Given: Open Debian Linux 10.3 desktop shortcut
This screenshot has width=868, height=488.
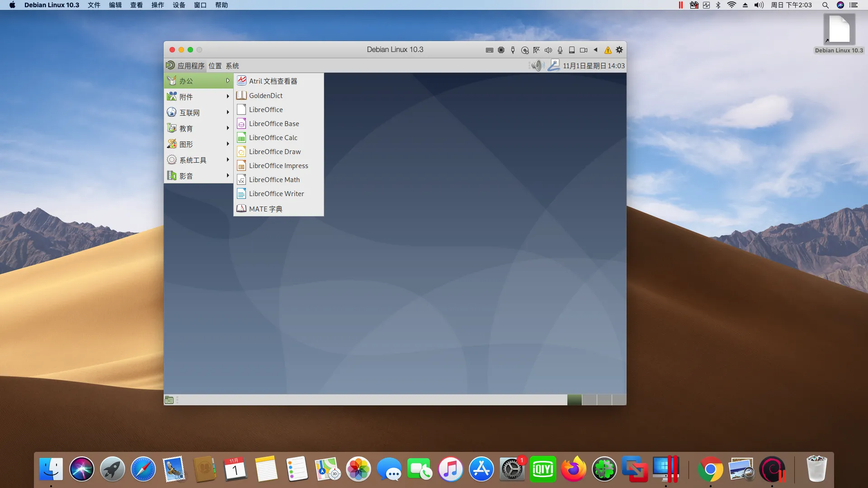Looking at the screenshot, I should click(x=839, y=34).
